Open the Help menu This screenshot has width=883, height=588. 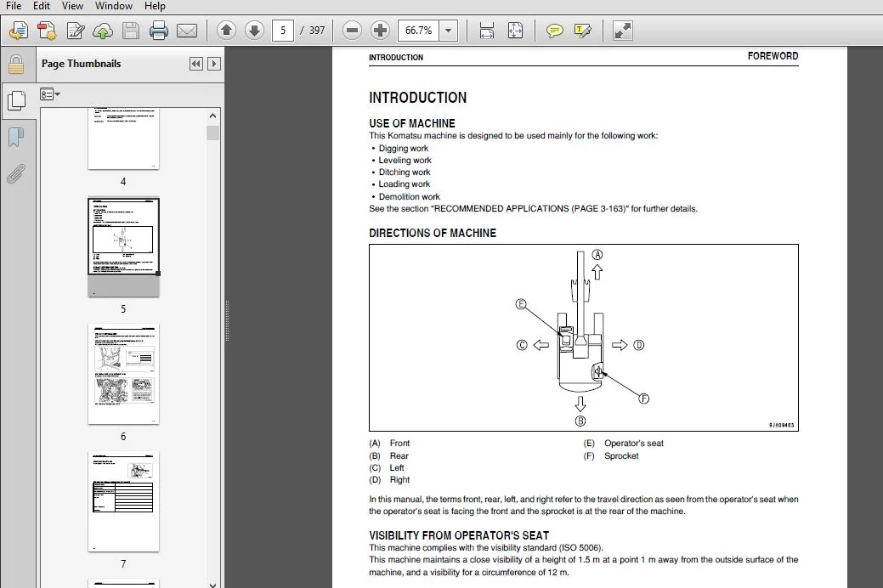(155, 6)
